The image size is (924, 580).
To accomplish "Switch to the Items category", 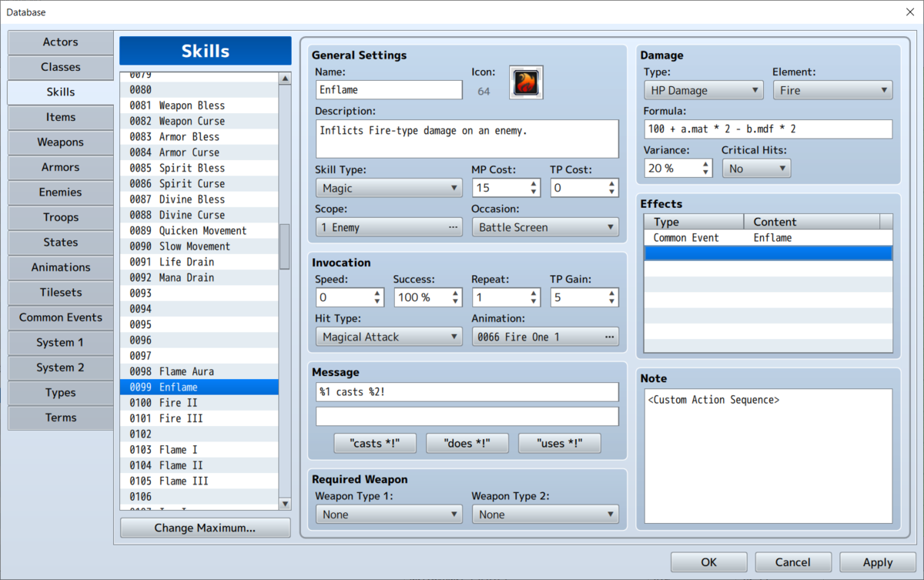I will point(60,117).
